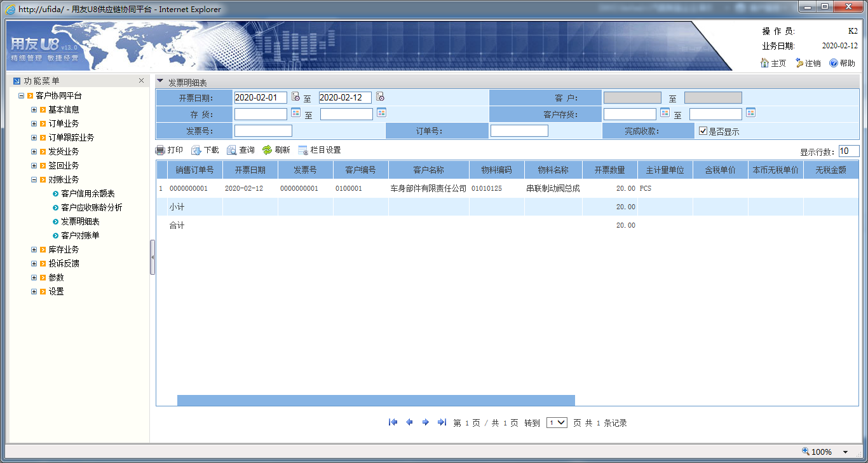868x463 pixels.
Task: Go to the first page arrow
Action: click(393, 422)
